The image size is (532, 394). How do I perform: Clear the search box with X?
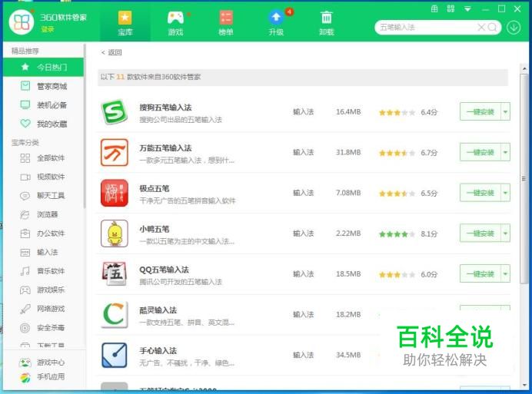click(480, 27)
